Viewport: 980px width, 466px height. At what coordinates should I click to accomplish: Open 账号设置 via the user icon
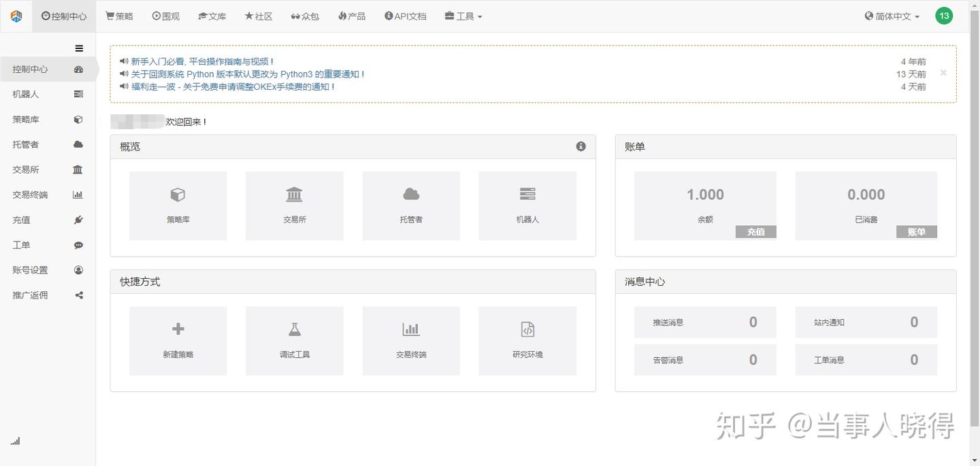coord(78,269)
